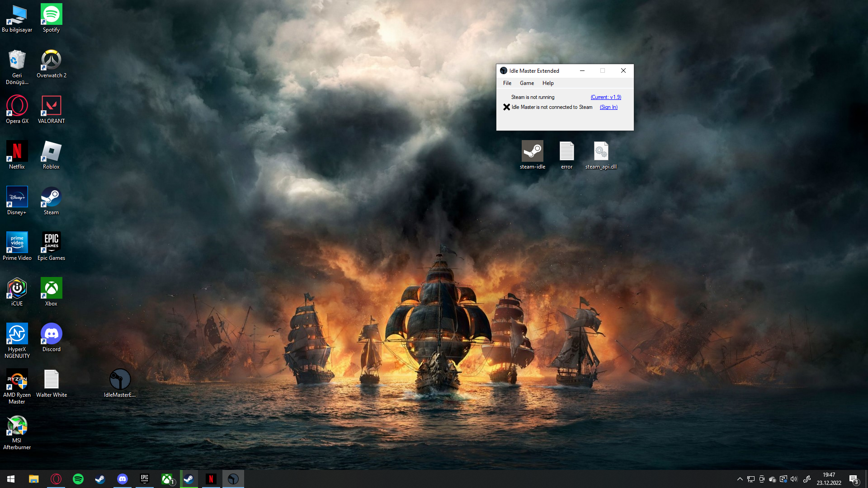The width and height of the screenshot is (868, 488).
Task: Select the Overwatch 2 desktop icon
Action: pyautogui.click(x=51, y=61)
